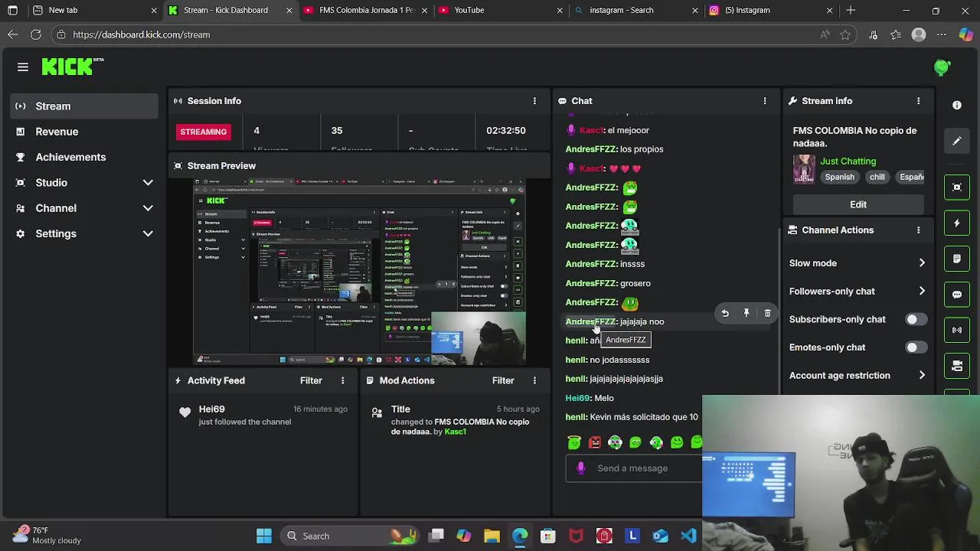Toggle Emotes-only chat switch
The width and height of the screenshot is (980, 551).
point(915,347)
